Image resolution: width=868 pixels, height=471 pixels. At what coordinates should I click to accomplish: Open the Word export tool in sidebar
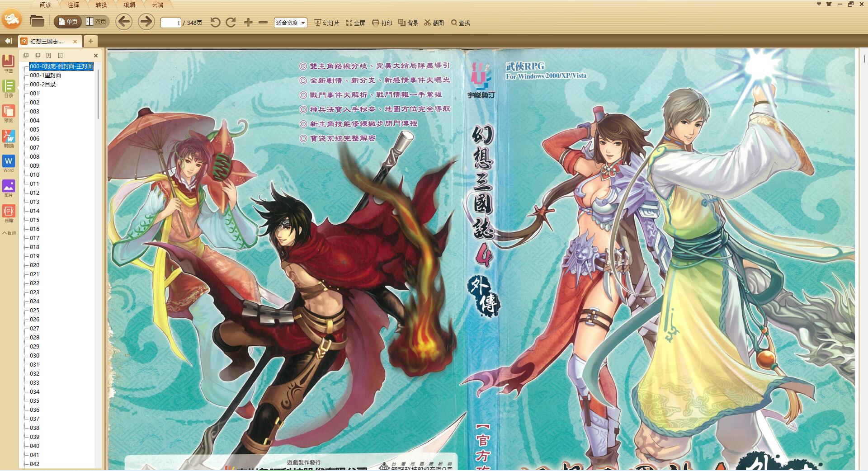pos(9,163)
